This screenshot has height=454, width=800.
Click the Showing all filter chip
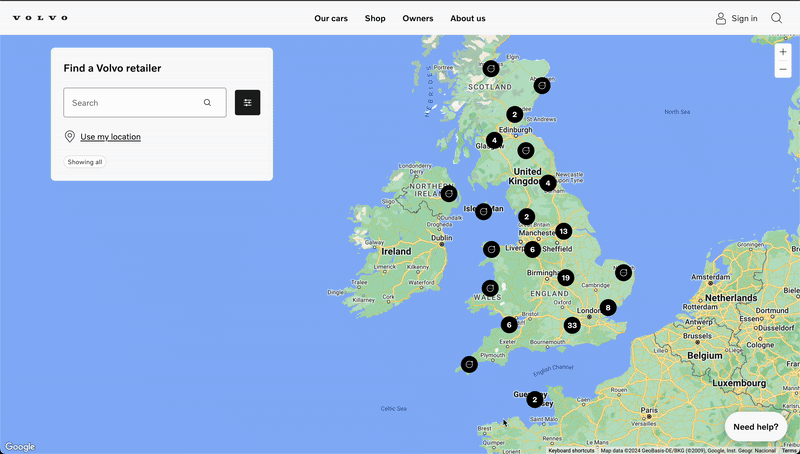(x=85, y=162)
